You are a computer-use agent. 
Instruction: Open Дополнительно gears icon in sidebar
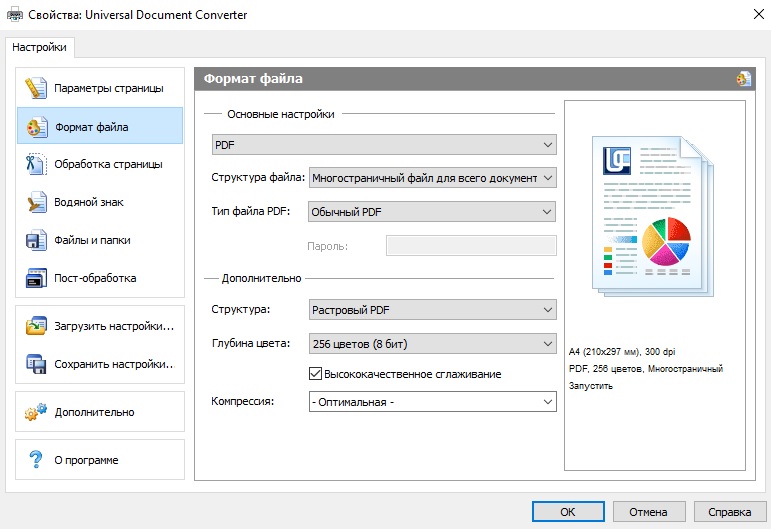pyautogui.click(x=37, y=412)
